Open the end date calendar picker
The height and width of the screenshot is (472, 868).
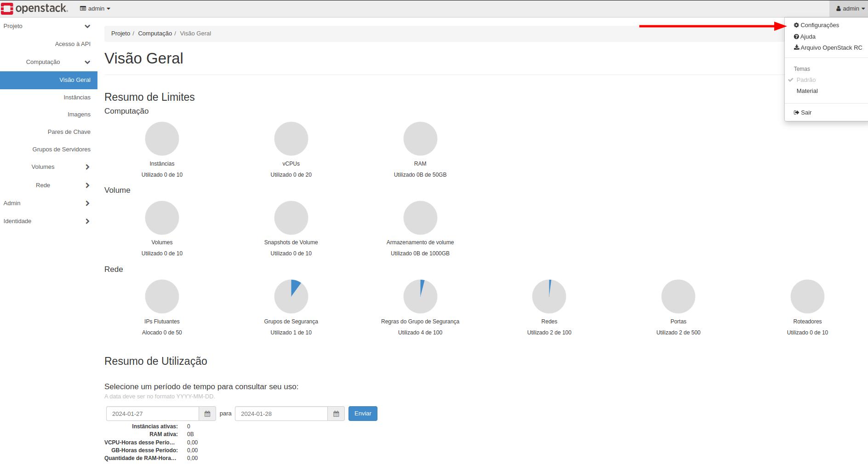coord(336,414)
